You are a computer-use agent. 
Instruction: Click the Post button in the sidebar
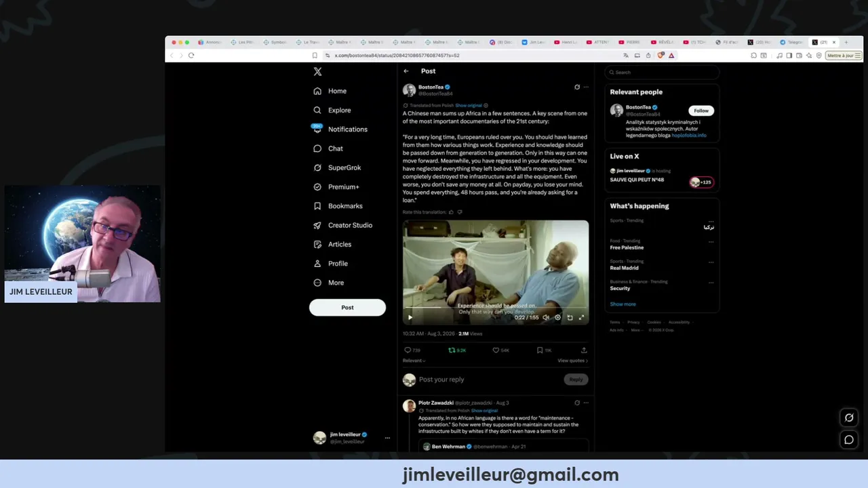[347, 308]
